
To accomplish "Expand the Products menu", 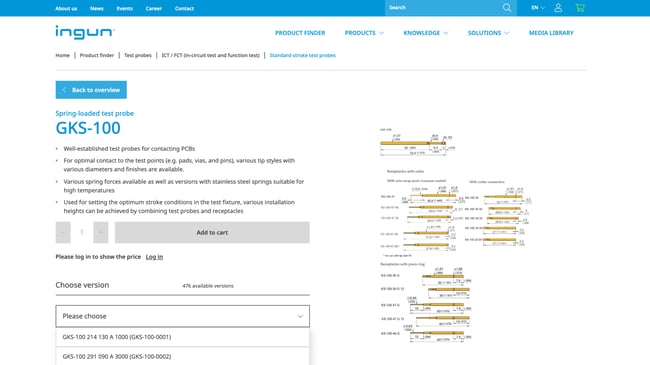I will click(x=364, y=33).
